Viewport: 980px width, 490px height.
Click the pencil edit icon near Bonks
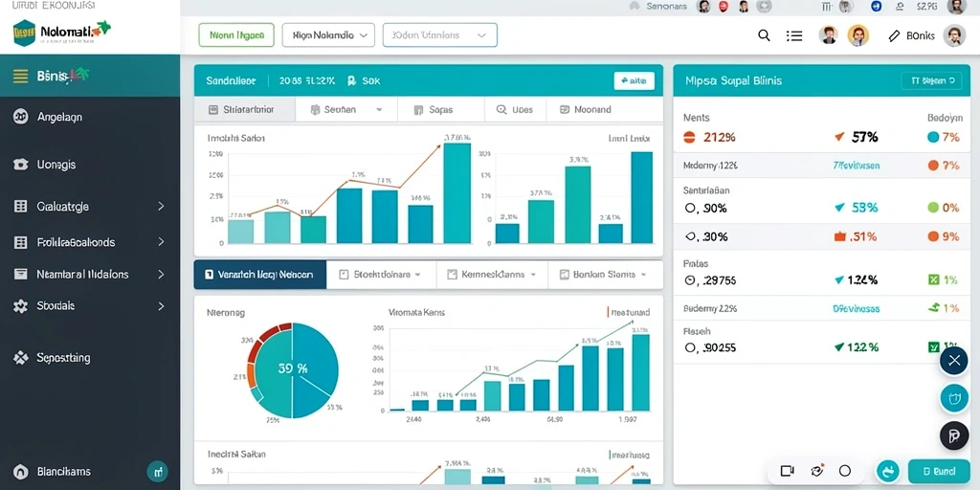894,36
